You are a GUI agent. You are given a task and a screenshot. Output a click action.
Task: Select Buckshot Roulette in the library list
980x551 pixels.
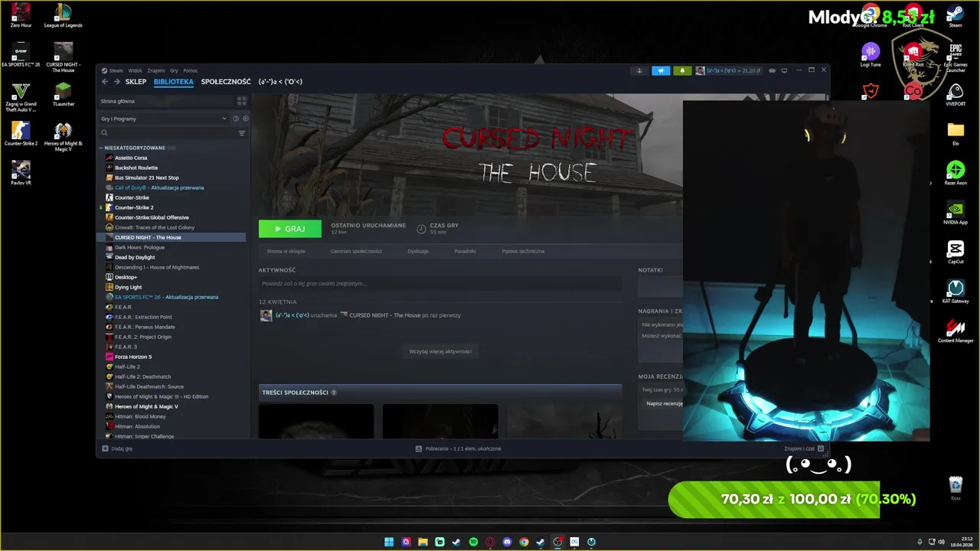pos(136,168)
